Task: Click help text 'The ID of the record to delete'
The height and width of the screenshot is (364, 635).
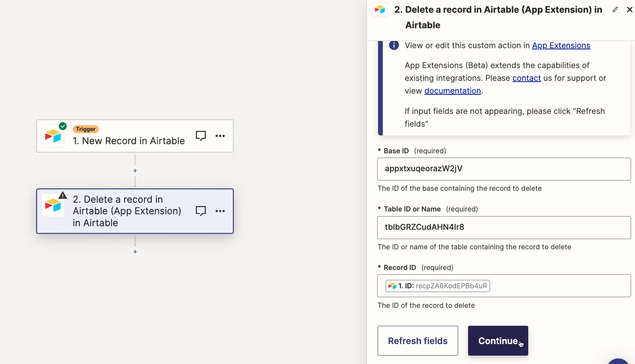Action: point(426,305)
